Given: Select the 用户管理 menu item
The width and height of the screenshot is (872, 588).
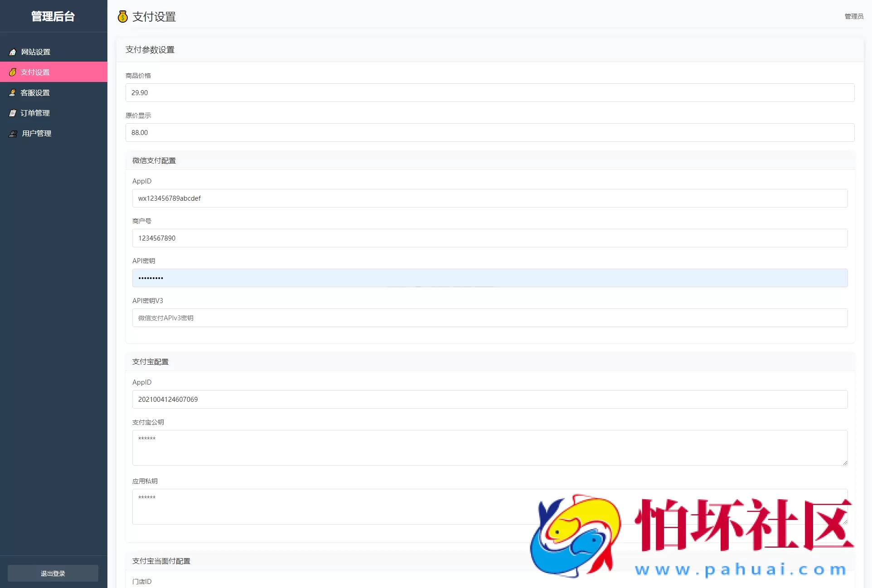Looking at the screenshot, I should pos(36,133).
